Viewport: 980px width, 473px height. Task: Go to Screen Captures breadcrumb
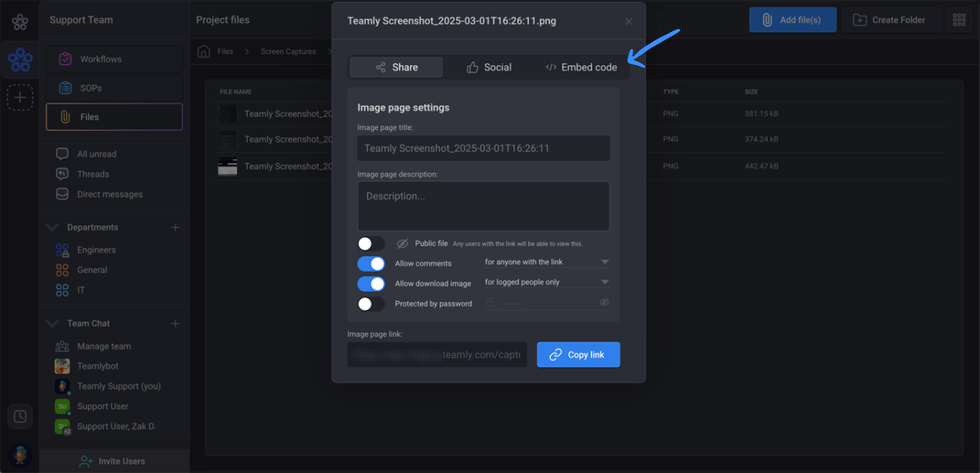(x=288, y=51)
